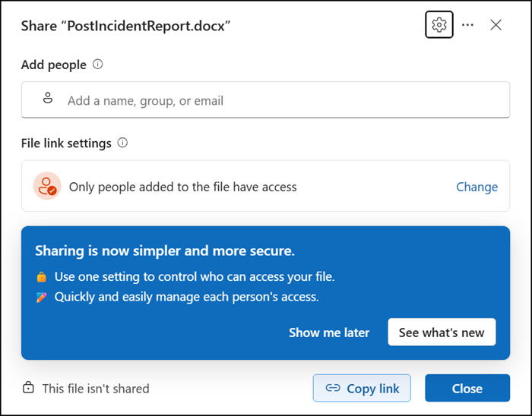Click the This file isn't shared text

(96, 389)
